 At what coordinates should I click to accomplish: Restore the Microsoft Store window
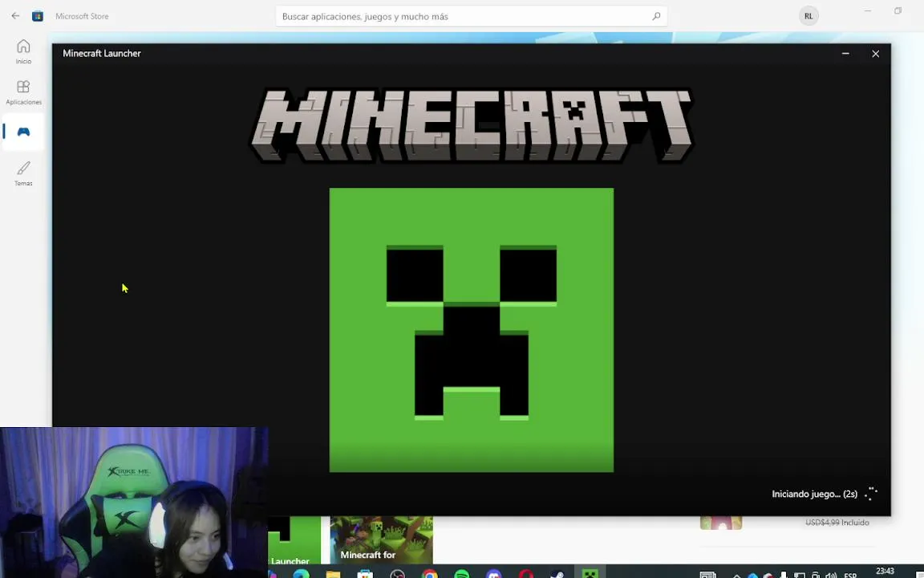coord(898,11)
